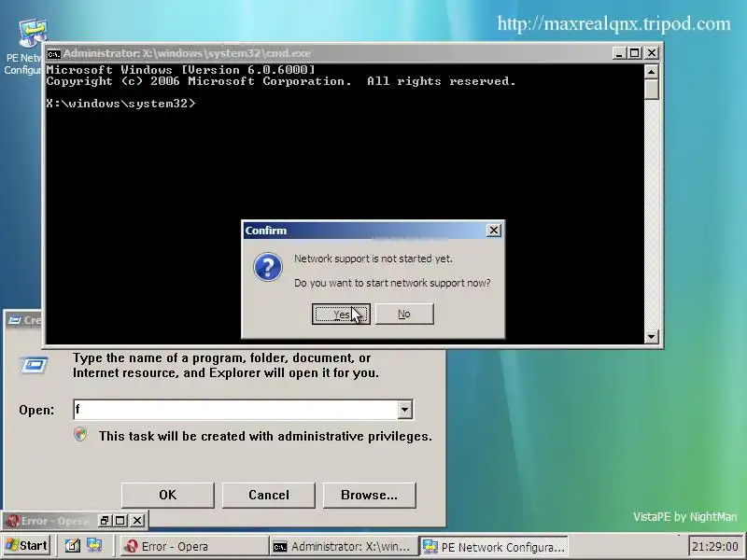The height and width of the screenshot is (560, 747).
Task: Click the cmd window scroll down arrow
Action: coord(651,337)
